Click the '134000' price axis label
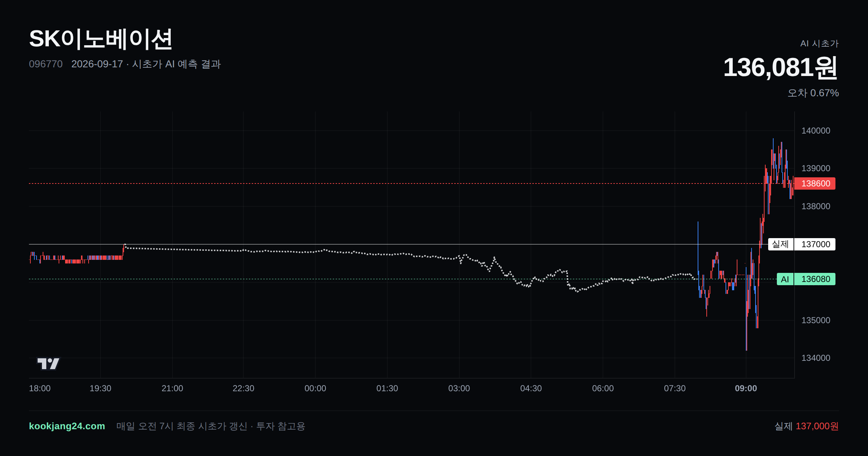The image size is (868, 456). [x=816, y=358]
